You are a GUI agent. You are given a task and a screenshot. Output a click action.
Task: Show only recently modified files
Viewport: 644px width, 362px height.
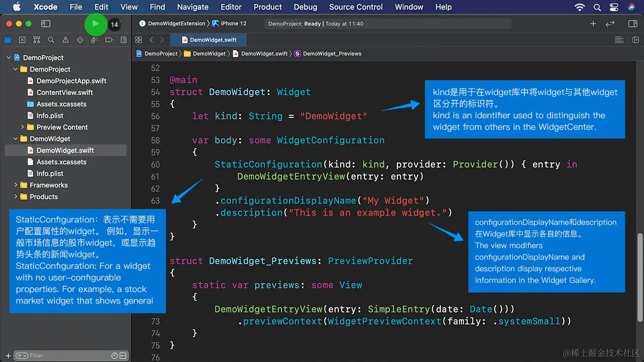tap(114, 356)
